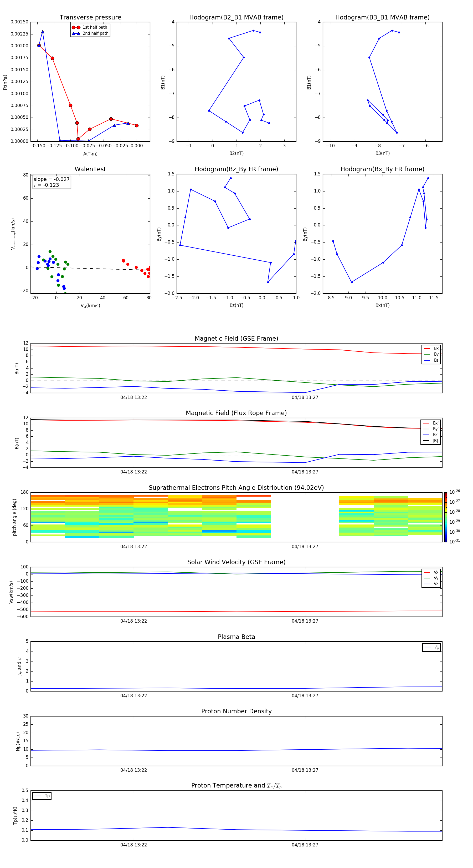Screen dimensions: 473x868
Task: Click the "Transverse pressure" plot title
Action: pos(90,18)
